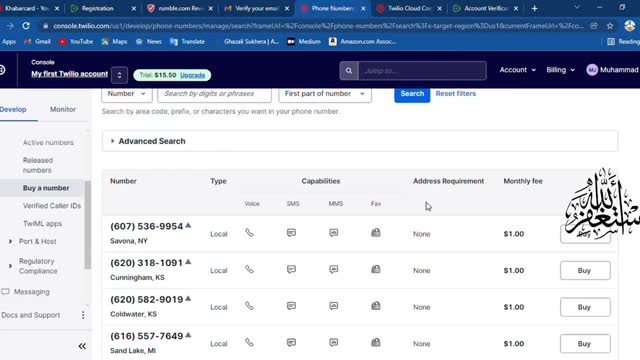Click the sidebar vertical scrollbar
The height and width of the screenshot is (360, 640).
click(87, 225)
